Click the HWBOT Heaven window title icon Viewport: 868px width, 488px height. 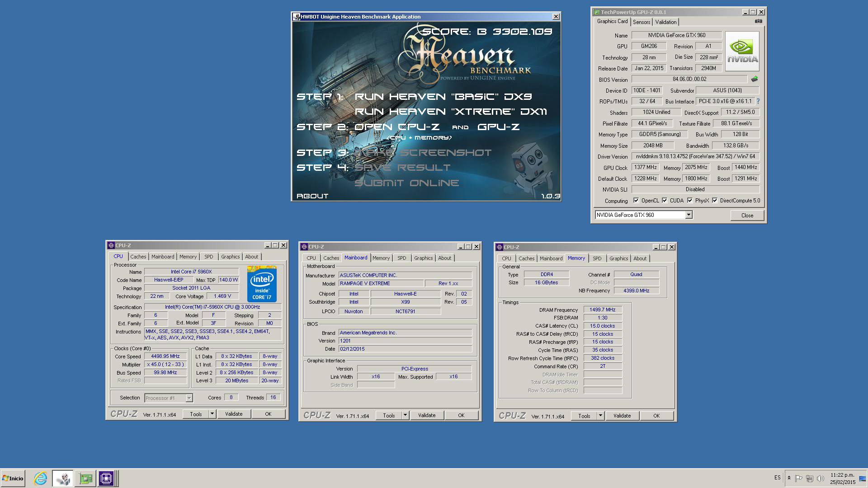[x=297, y=17]
